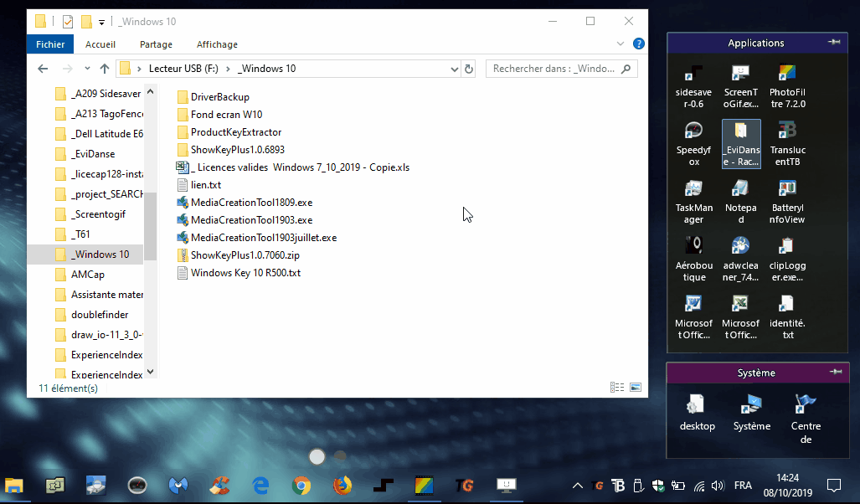Launch the Aéroboutique shortcut
Viewport: 860px width, 504px height.
(x=694, y=259)
